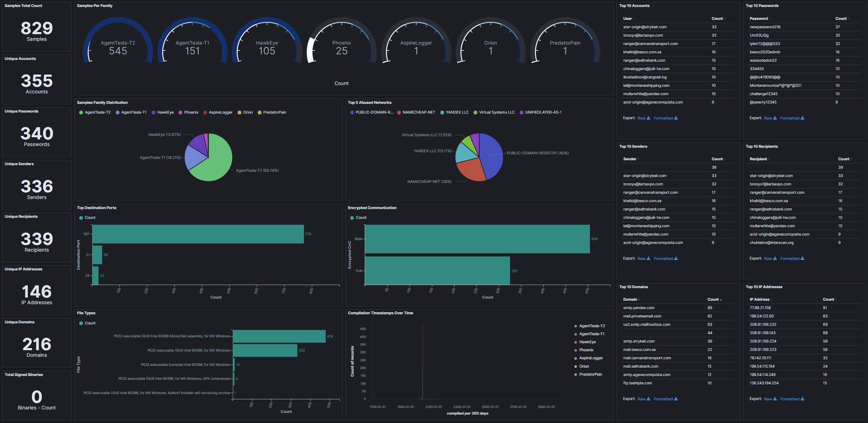868x423 pixels.
Task: Click HawkEye legend in Compilation Timestamps chart
Action: click(x=585, y=342)
